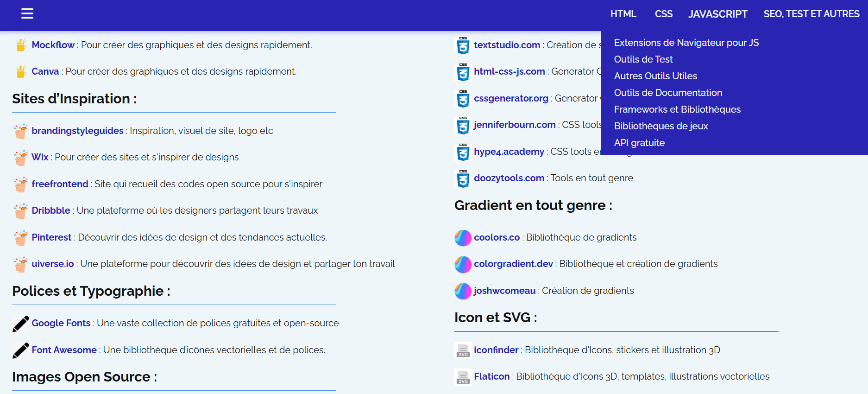
Task: Open the cssgenerator.org link
Action: (511, 98)
